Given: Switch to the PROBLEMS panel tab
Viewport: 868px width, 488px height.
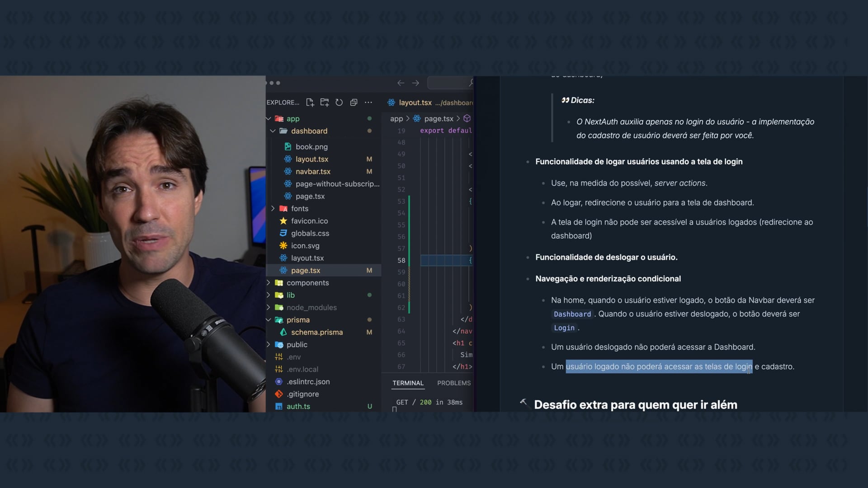Looking at the screenshot, I should [453, 383].
